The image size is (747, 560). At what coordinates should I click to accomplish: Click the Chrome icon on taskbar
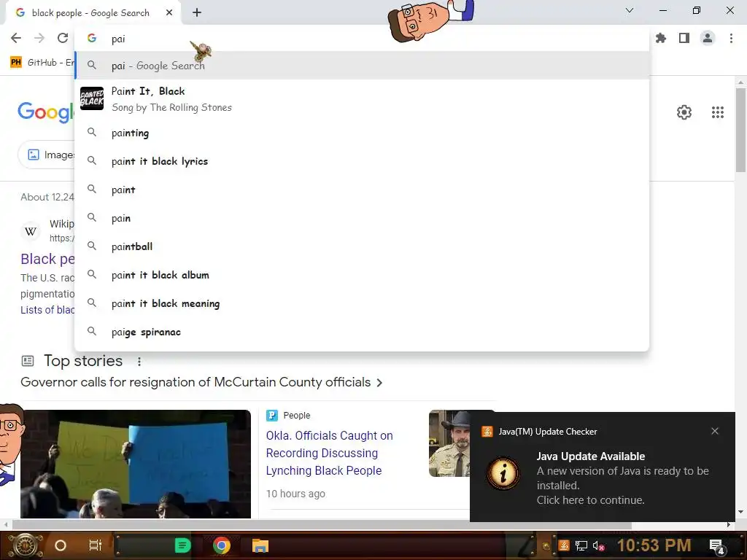(222, 545)
